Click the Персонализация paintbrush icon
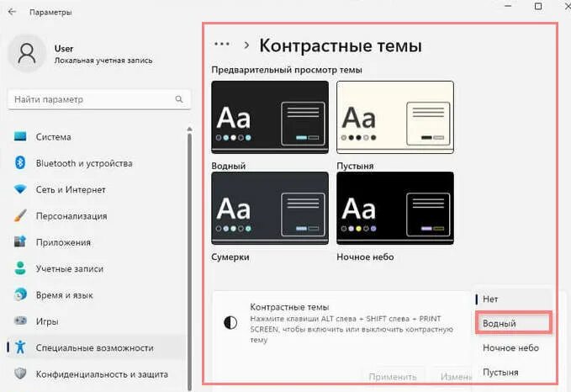571x392 pixels. click(x=20, y=215)
